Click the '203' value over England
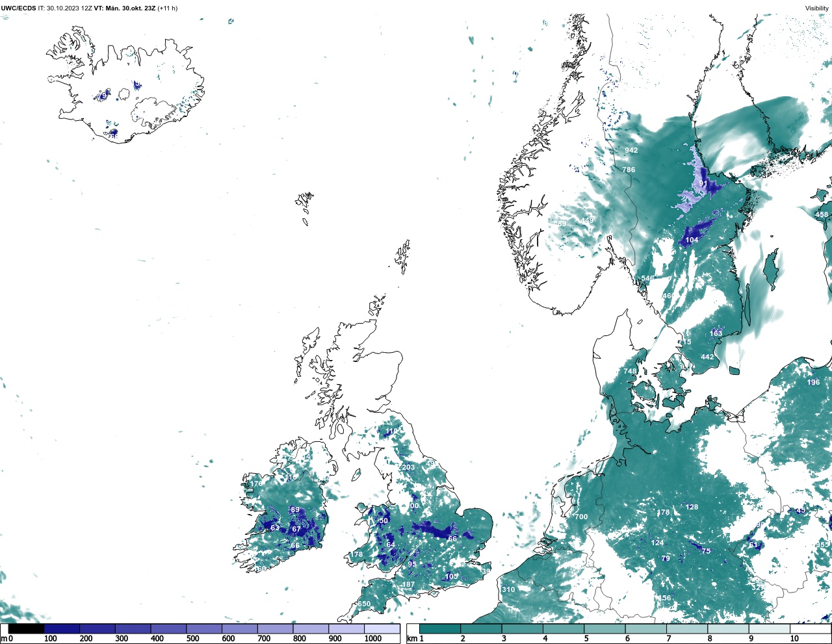832x644 pixels. 408,467
